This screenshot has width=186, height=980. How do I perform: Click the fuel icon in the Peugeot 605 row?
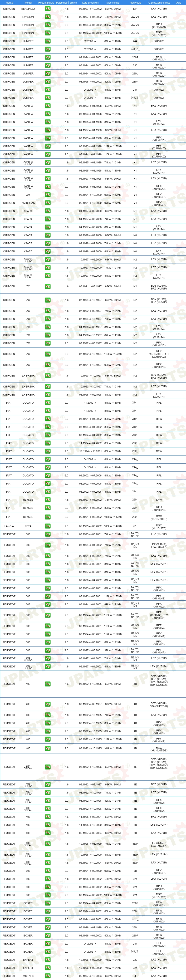[x=48, y=871]
